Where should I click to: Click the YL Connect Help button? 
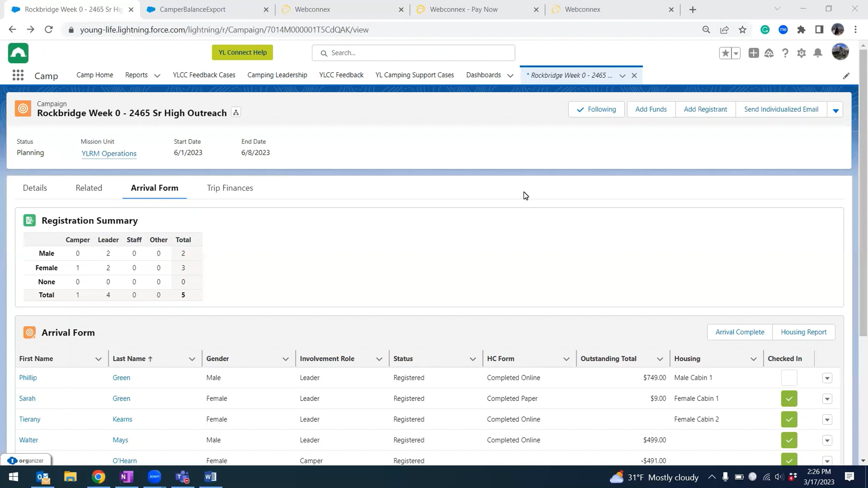pos(242,52)
